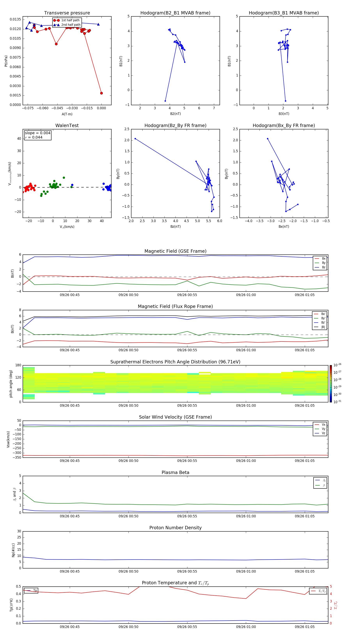Click '09/26 00:45' tick under GSE Magnetic Field

pos(70,295)
